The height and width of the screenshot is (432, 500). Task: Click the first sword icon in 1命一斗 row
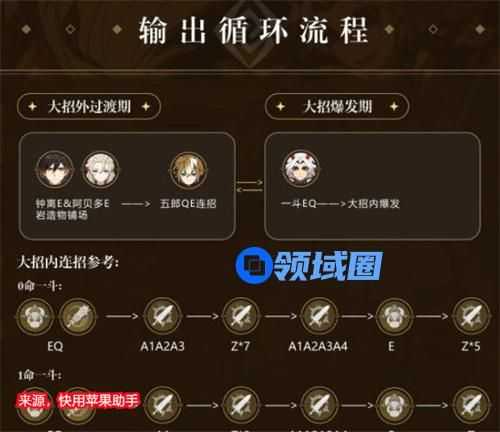pyautogui.click(x=162, y=405)
